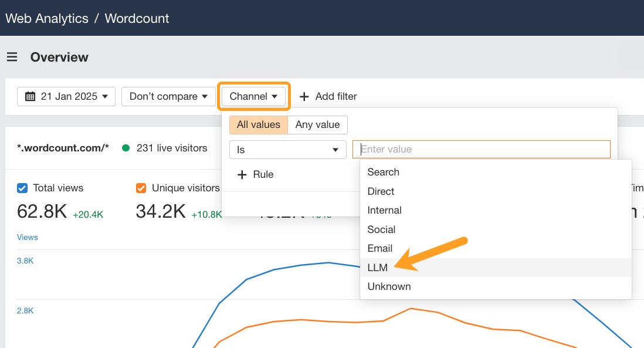644x348 pixels.
Task: Select LLM from the channel list
Action: tap(378, 268)
